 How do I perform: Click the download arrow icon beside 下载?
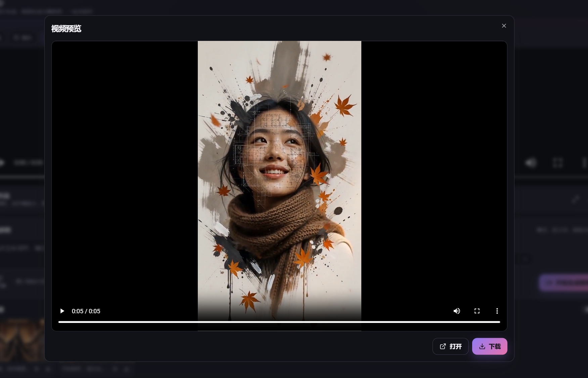tap(482, 346)
